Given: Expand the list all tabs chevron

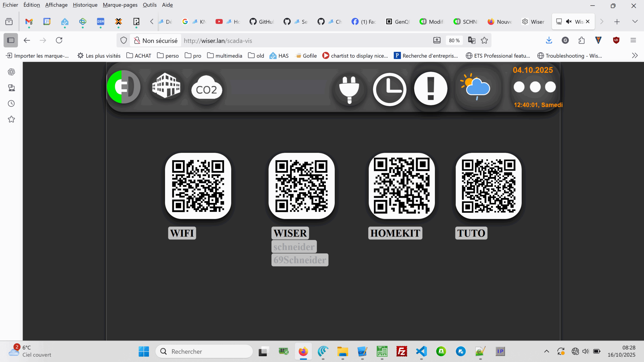Looking at the screenshot, I should tap(635, 22).
